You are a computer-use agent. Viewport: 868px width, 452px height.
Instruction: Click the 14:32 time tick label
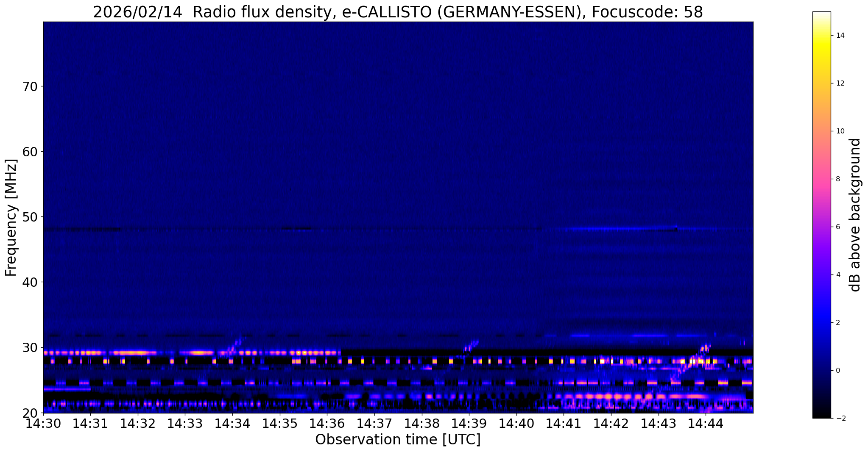[x=138, y=423]
